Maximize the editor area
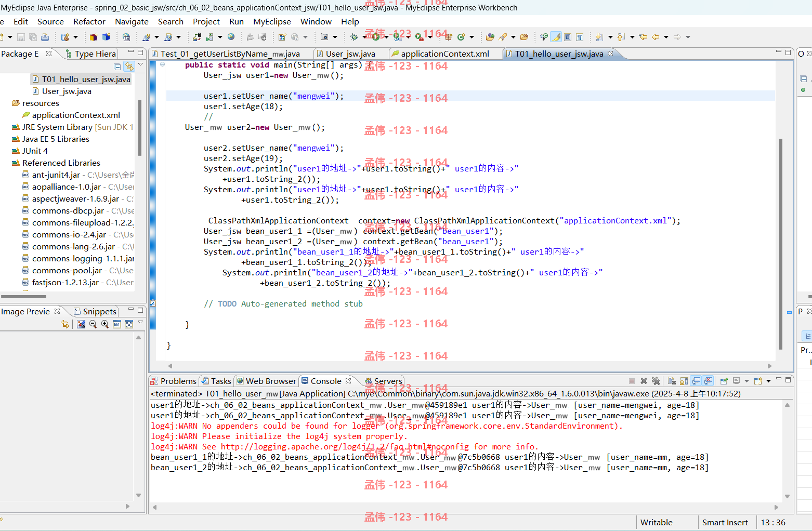 point(788,52)
